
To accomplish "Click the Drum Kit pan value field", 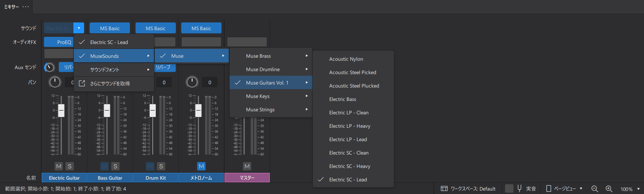I will click(164, 82).
